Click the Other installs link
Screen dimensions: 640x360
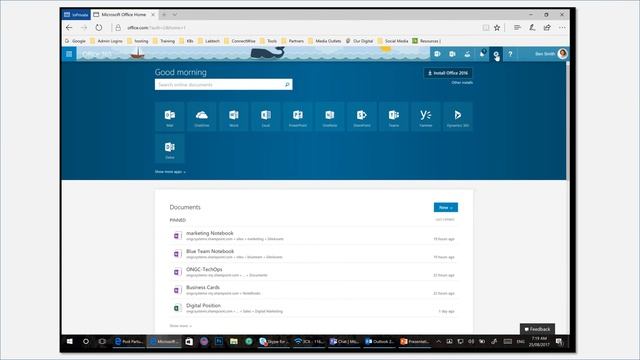(462, 83)
